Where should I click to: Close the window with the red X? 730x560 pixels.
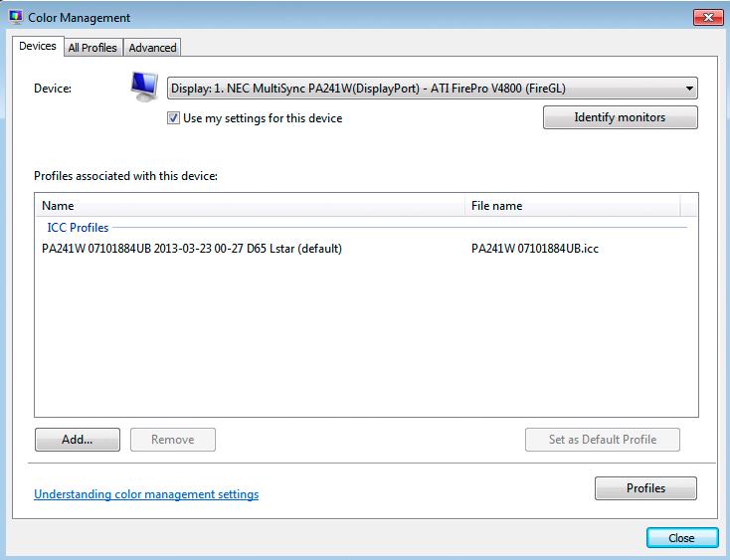pos(708,17)
